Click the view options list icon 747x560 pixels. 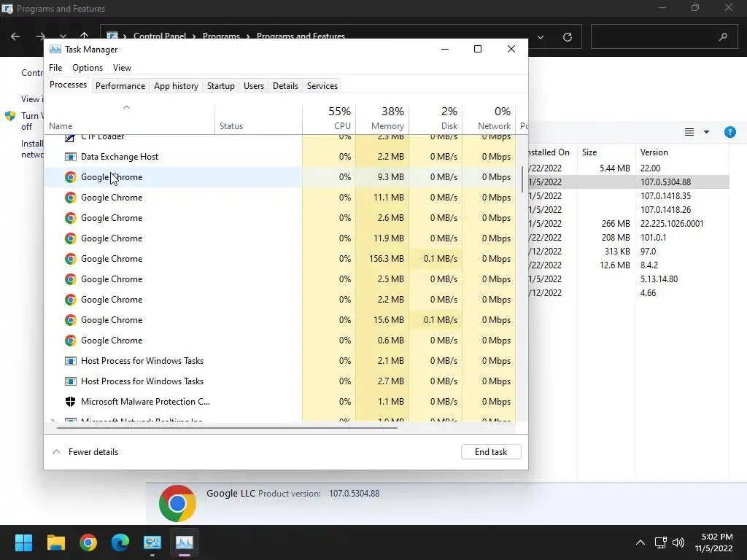tap(689, 132)
